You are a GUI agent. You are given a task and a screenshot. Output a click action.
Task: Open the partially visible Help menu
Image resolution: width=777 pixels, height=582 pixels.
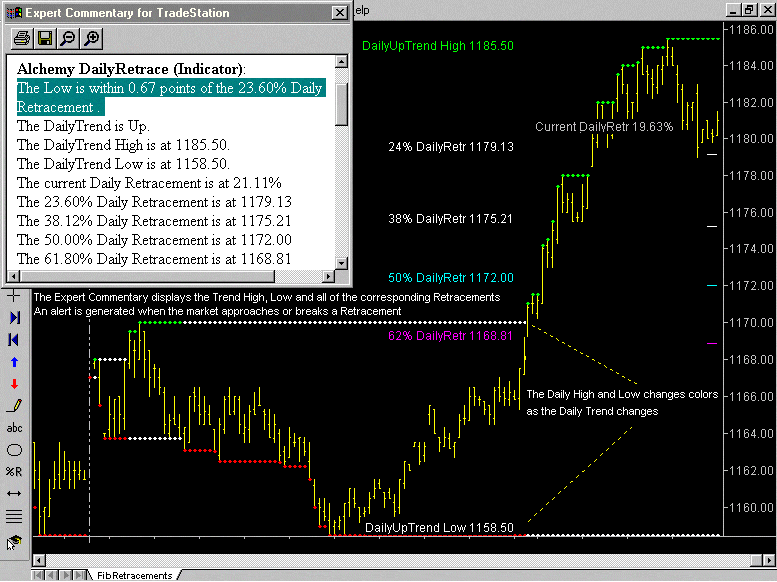362,10
